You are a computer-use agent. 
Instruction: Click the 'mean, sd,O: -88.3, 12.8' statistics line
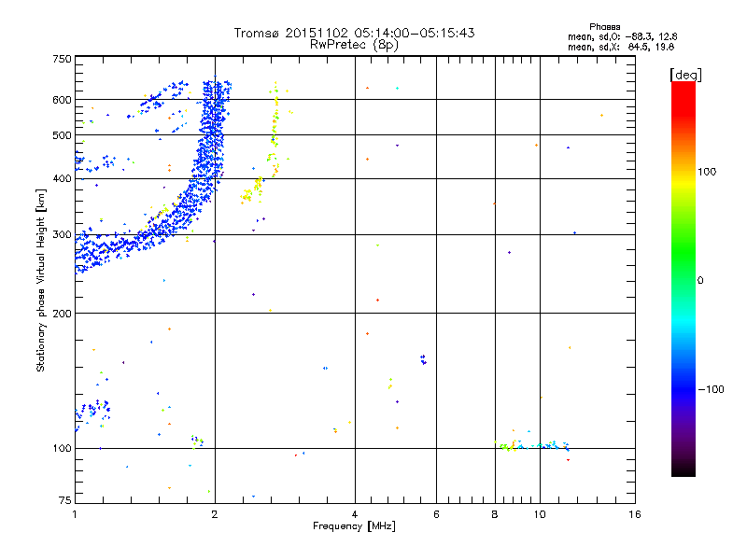(x=622, y=37)
